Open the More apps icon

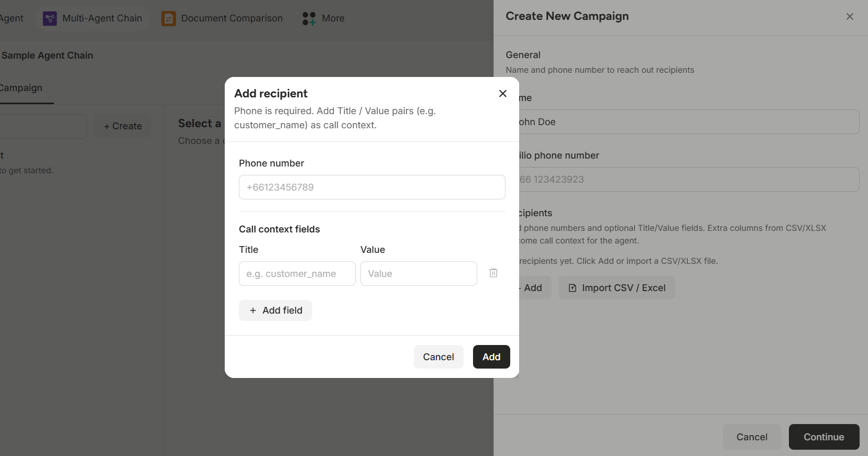click(x=309, y=19)
